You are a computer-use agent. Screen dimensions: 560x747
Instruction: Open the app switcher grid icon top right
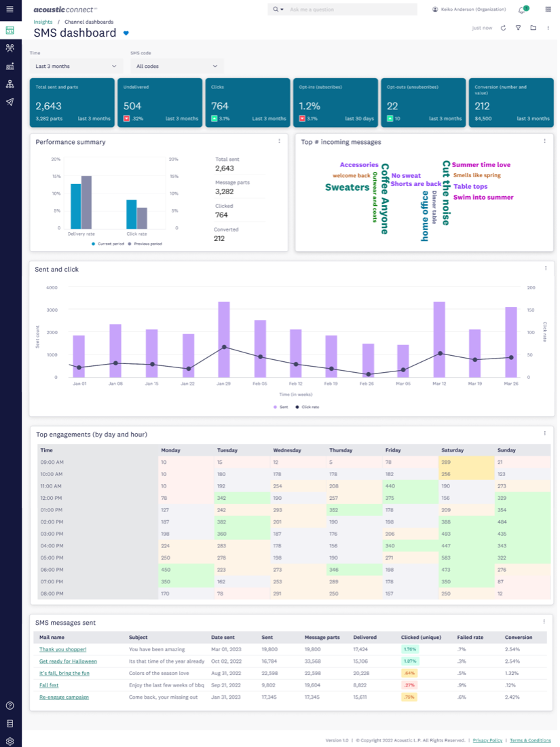point(548,10)
